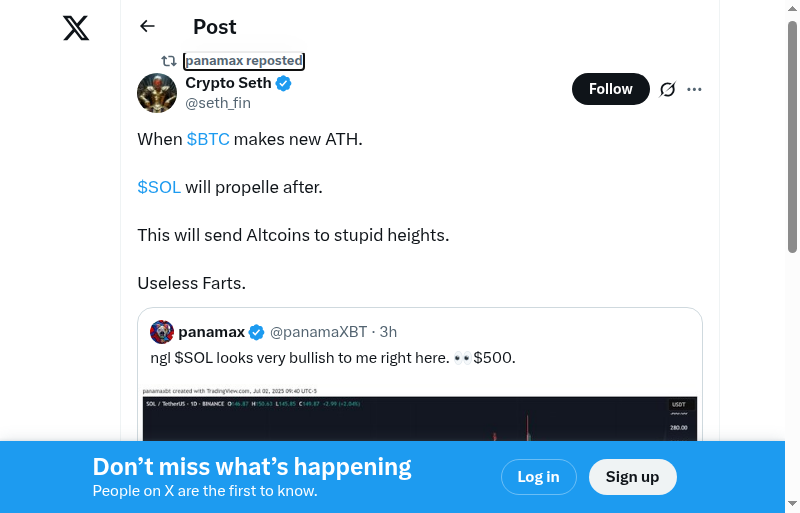Click the 'panamax reposted' link
Image resolution: width=800 pixels, height=513 pixels.
coord(244,61)
